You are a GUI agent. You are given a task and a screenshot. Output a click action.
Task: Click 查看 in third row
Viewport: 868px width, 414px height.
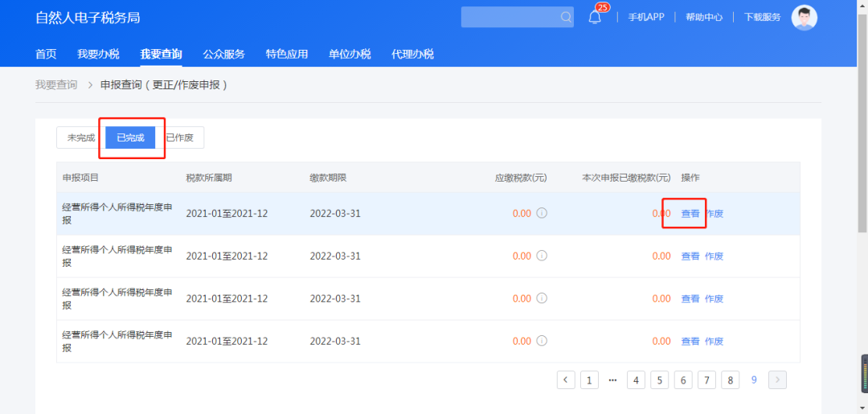point(690,299)
